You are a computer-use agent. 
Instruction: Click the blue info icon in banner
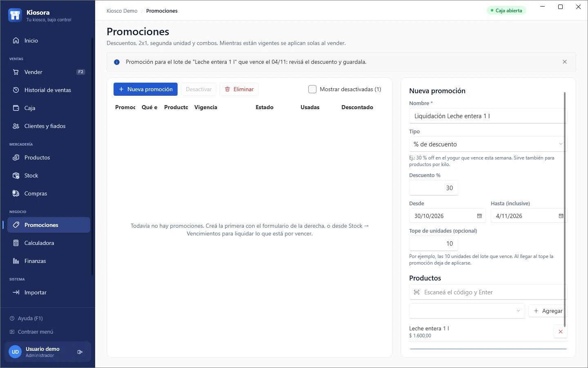coord(117,62)
